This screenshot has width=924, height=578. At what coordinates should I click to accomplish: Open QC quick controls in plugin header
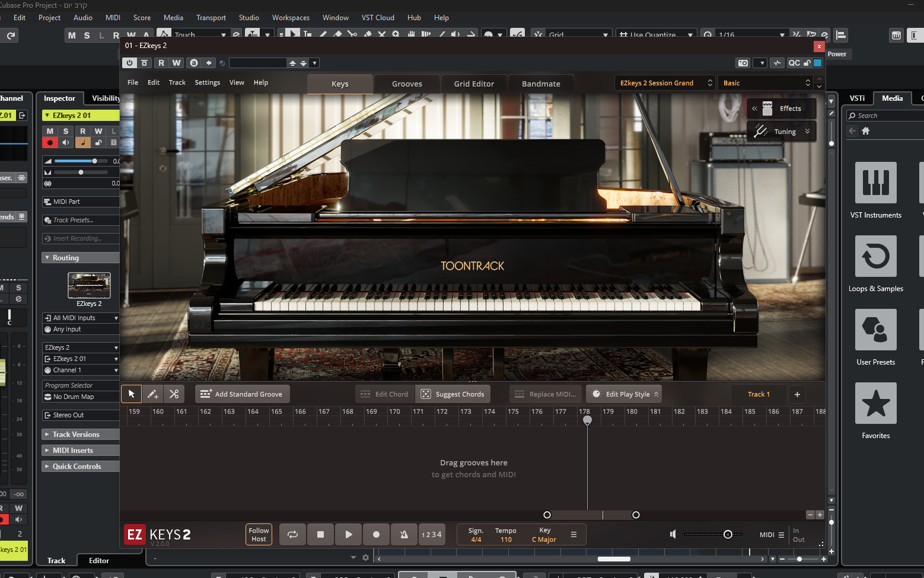pos(794,63)
